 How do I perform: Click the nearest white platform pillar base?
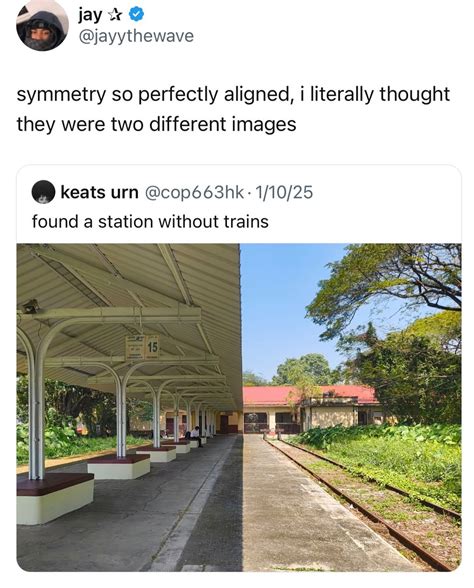coord(55,499)
